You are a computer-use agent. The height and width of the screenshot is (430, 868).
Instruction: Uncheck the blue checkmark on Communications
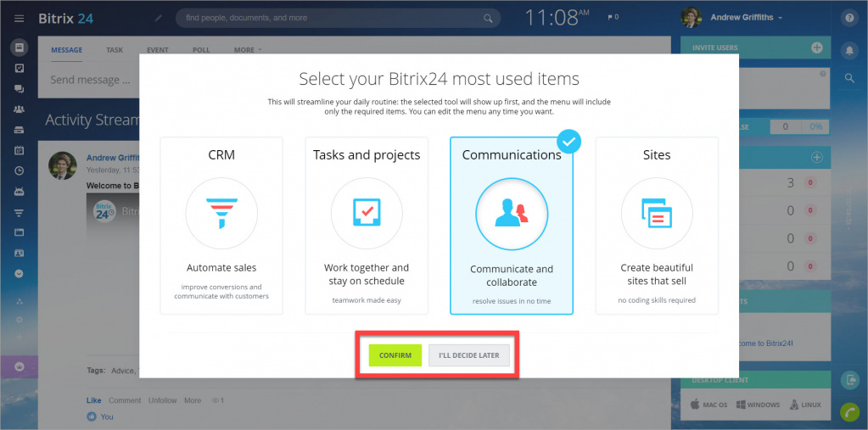569,142
